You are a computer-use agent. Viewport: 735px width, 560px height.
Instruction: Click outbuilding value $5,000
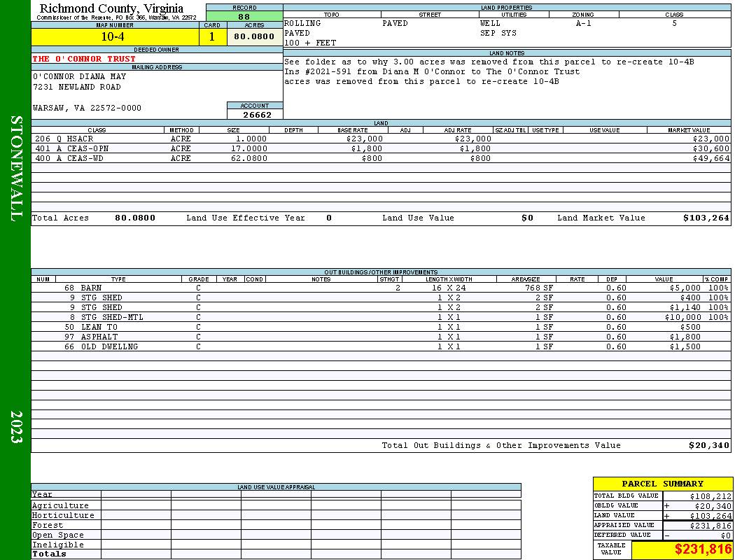(685, 288)
